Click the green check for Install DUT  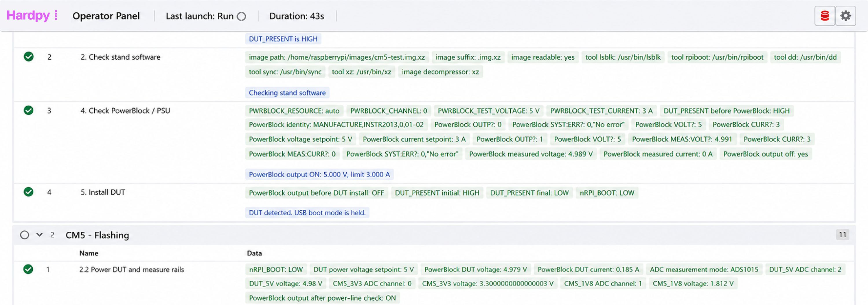tap(29, 192)
